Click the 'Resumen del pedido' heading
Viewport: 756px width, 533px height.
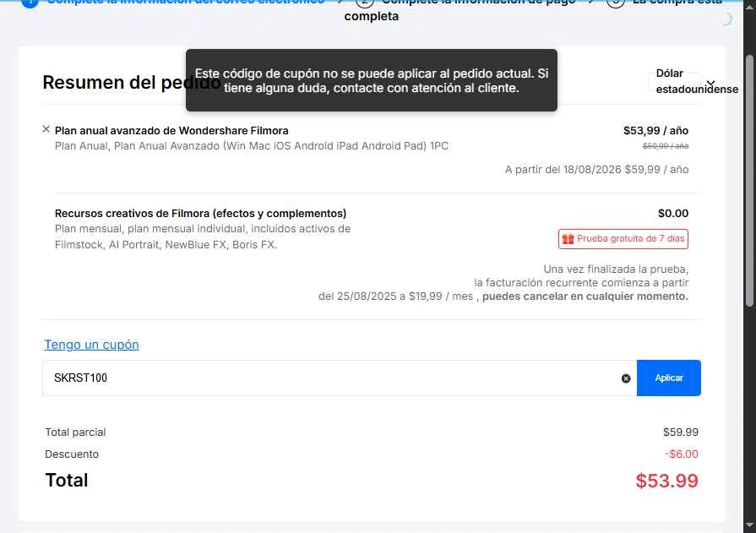[132, 83]
